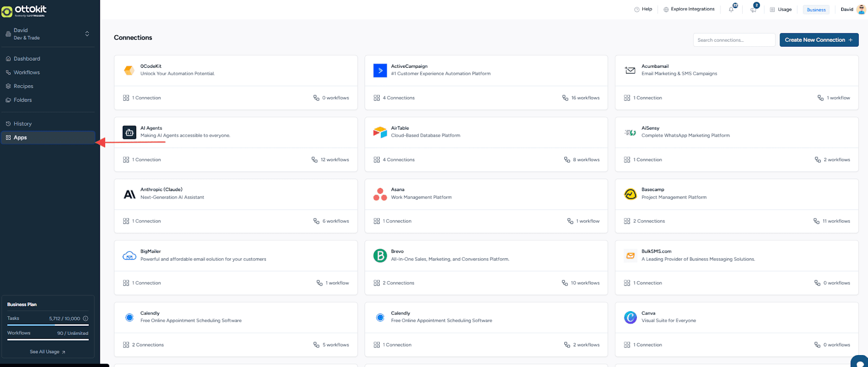The height and width of the screenshot is (367, 868).
Task: Open the BigMailer cloud icon
Action: (129, 256)
